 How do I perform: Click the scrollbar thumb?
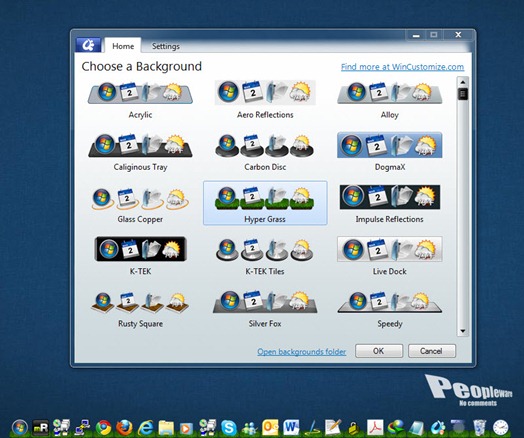click(463, 94)
